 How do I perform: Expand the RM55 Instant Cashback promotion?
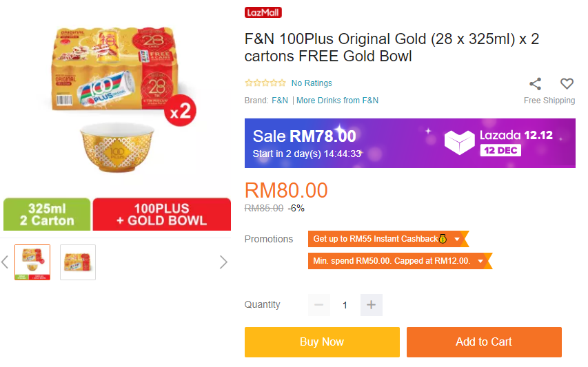456,239
